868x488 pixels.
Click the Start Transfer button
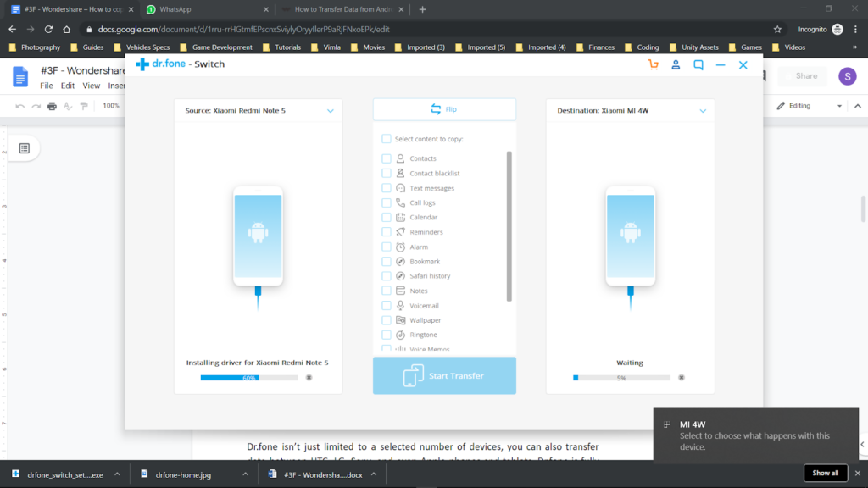444,375
